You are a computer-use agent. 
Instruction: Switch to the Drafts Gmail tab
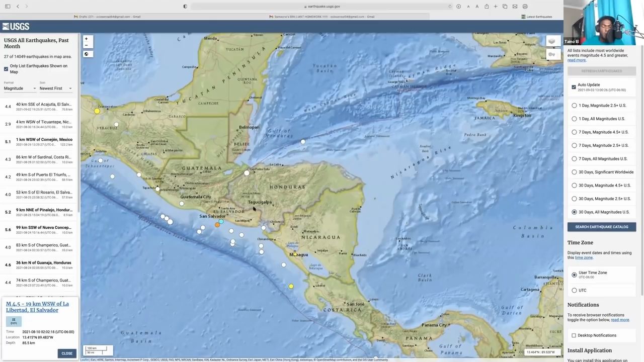(x=110, y=17)
